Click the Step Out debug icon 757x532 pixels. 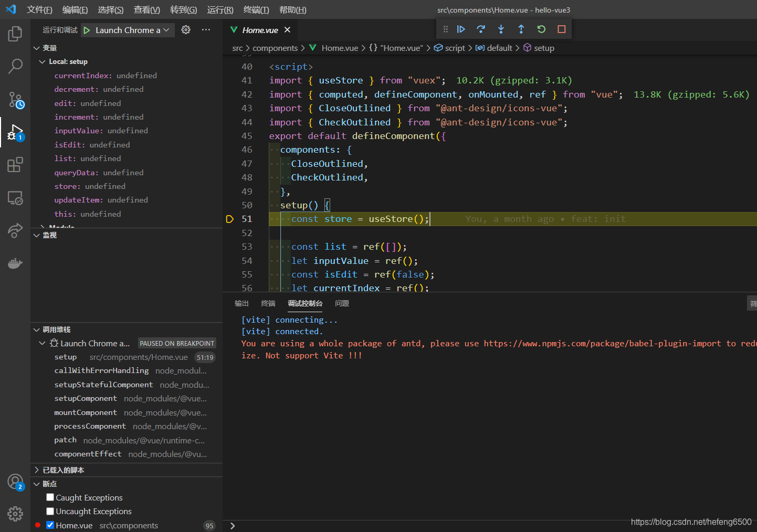pyautogui.click(x=521, y=29)
